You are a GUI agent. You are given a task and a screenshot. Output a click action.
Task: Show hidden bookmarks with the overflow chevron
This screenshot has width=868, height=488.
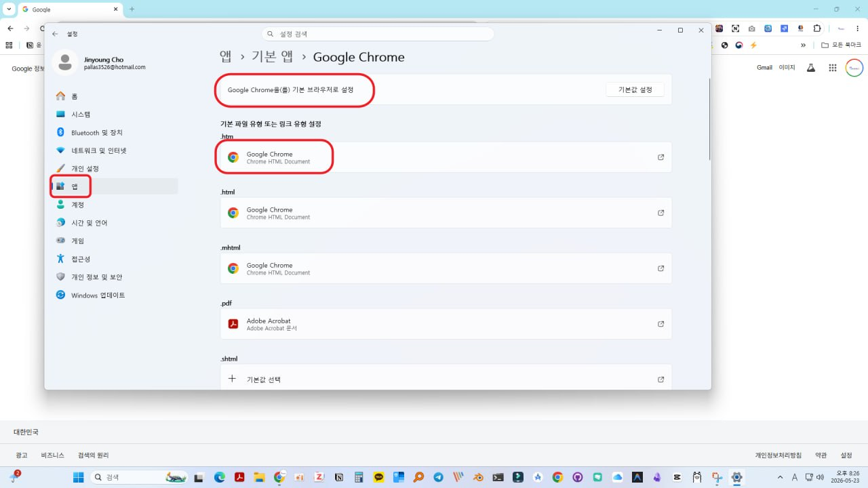pyautogui.click(x=804, y=45)
